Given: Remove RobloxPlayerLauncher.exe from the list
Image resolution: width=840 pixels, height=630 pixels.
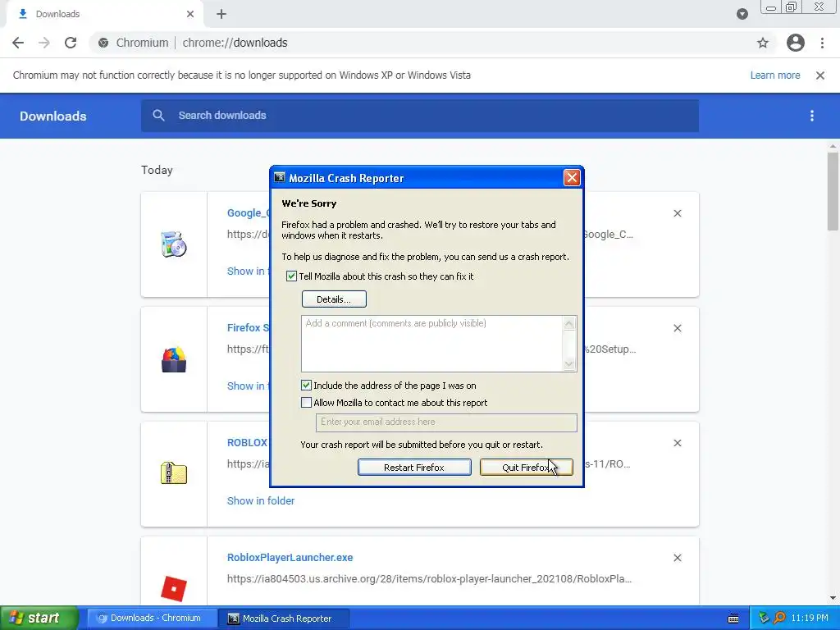Looking at the screenshot, I should pos(678,558).
